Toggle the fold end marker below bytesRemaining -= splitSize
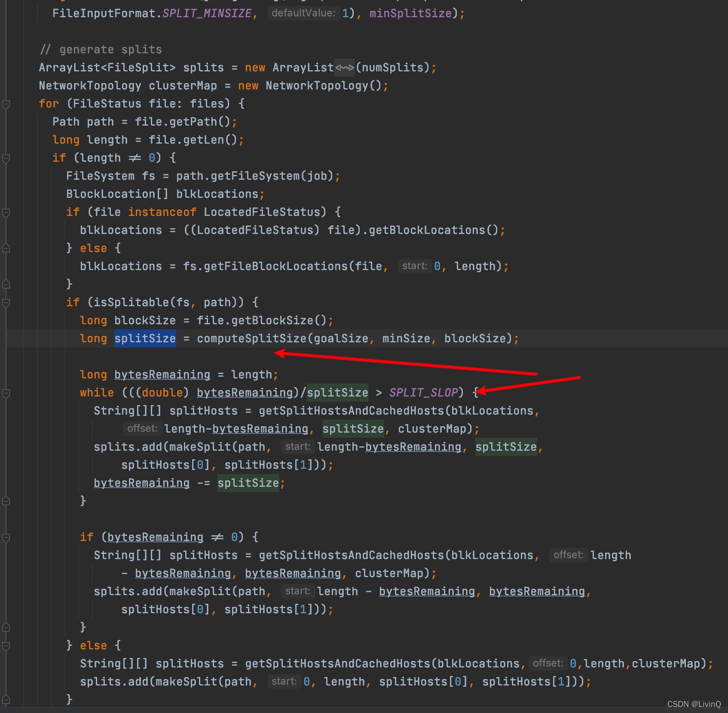Screen dimensions: 728x713 (x=6, y=501)
